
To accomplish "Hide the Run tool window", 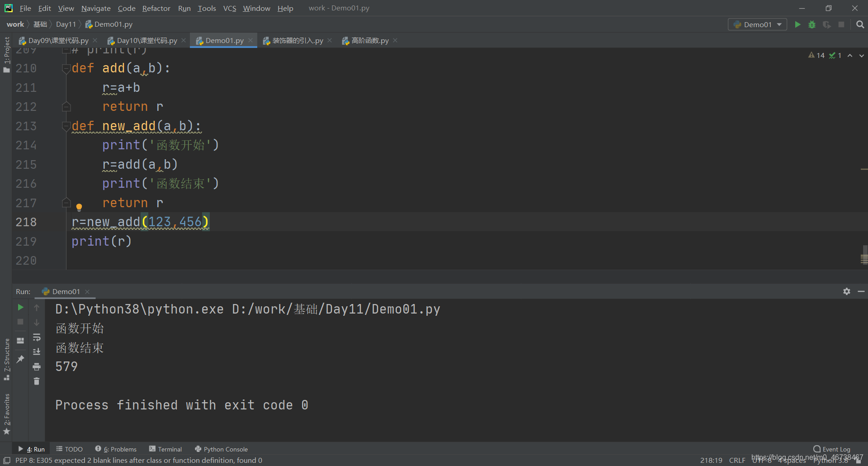I will [861, 291].
